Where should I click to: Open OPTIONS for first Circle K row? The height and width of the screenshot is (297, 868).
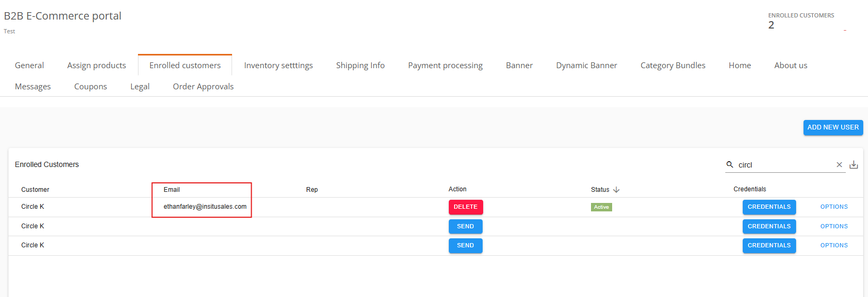(834, 207)
